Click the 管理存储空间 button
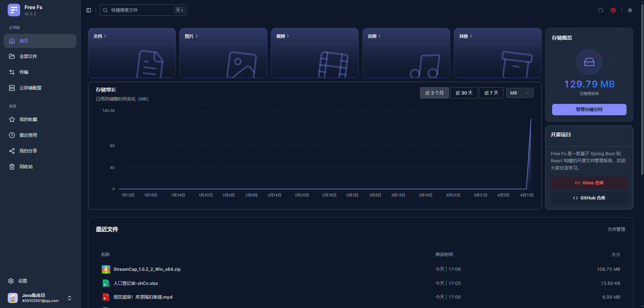 [589, 110]
